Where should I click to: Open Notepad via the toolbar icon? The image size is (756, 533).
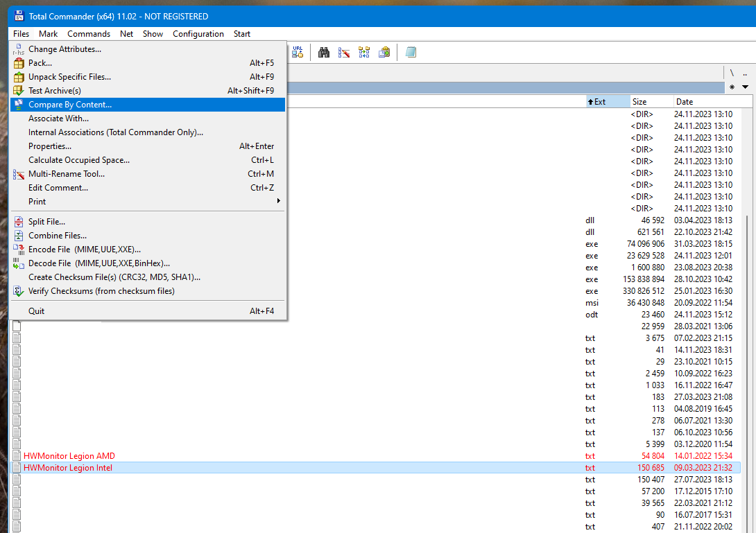click(411, 52)
